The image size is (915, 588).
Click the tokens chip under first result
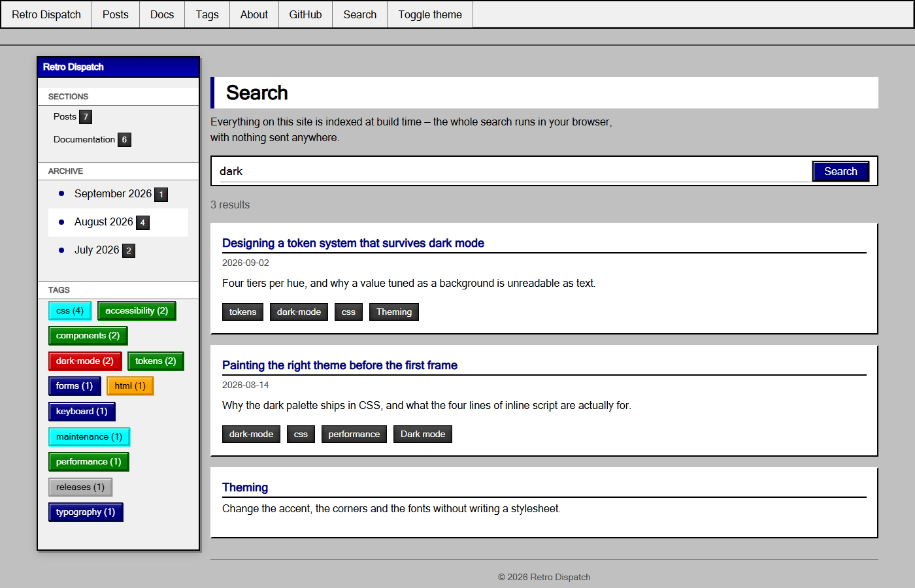pyautogui.click(x=243, y=312)
